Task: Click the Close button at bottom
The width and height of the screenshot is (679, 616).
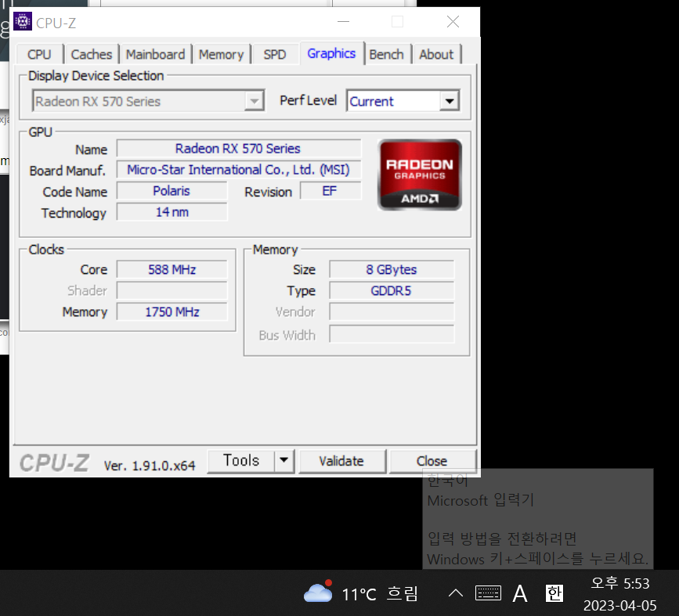Action: pyautogui.click(x=432, y=461)
